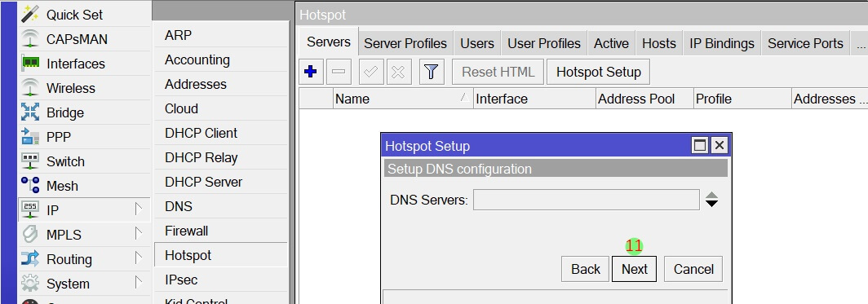
Task: Expand the System submenu arrow
Action: (x=139, y=283)
